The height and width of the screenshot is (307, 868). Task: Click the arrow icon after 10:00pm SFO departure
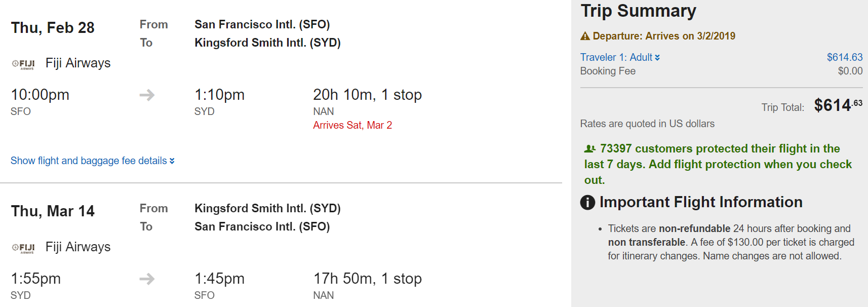[x=147, y=95]
